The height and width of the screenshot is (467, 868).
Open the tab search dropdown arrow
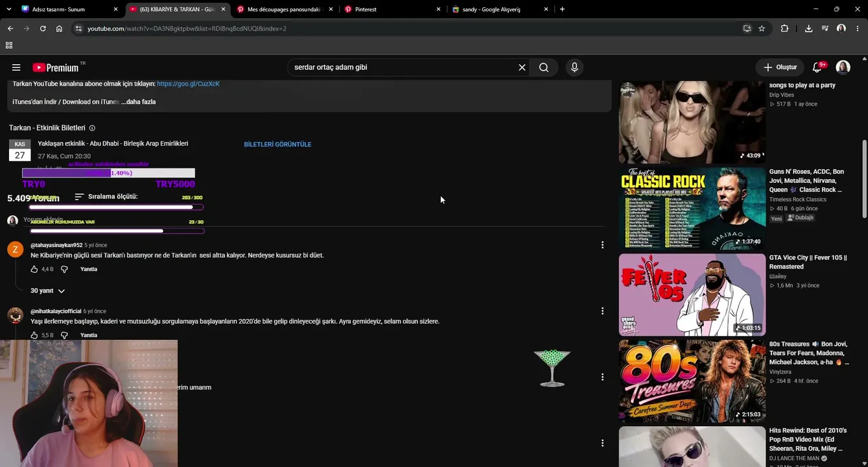(8, 9)
